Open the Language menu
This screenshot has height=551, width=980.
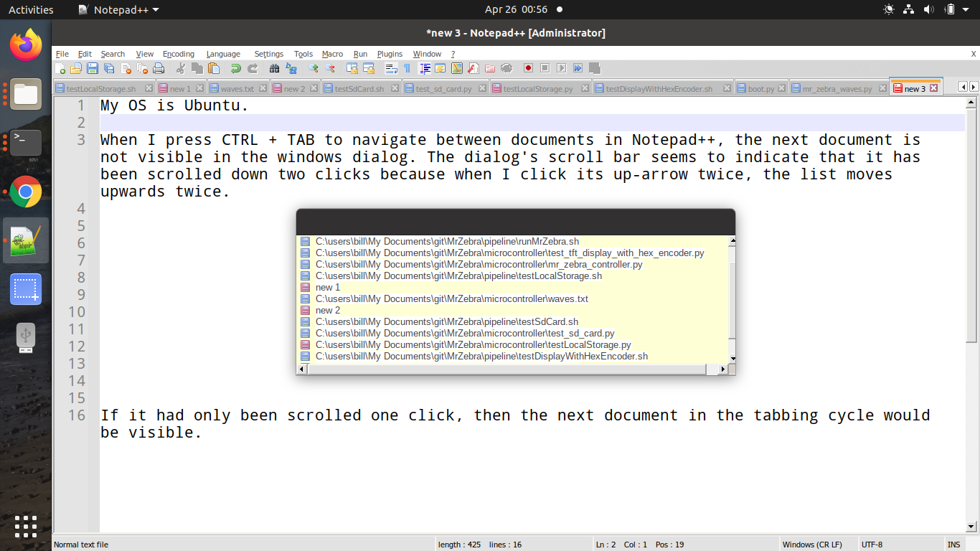pos(223,54)
